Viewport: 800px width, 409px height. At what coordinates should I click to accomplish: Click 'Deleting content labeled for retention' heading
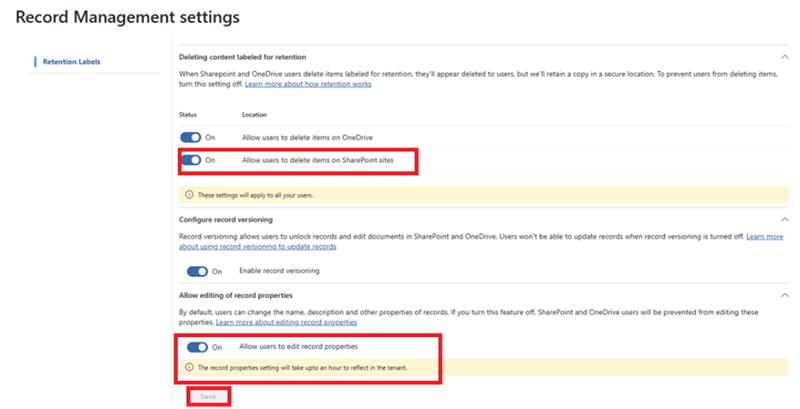tap(242, 57)
